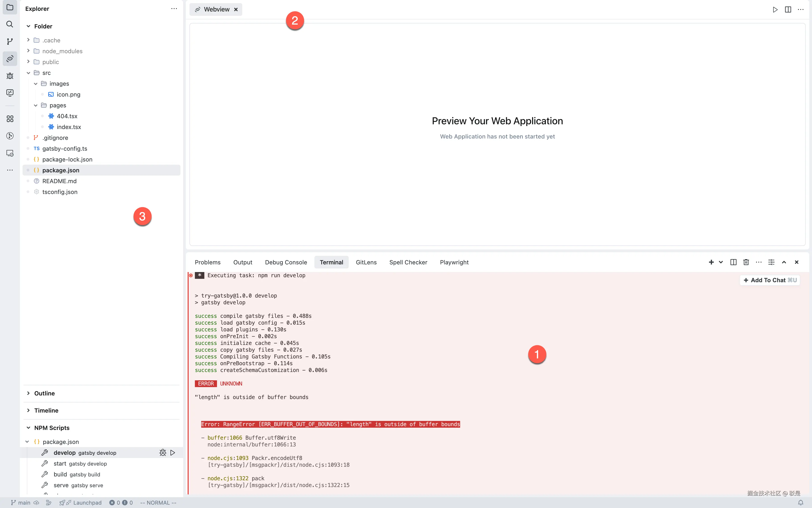
Task: Open index.tsx in the file tree
Action: click(69, 127)
